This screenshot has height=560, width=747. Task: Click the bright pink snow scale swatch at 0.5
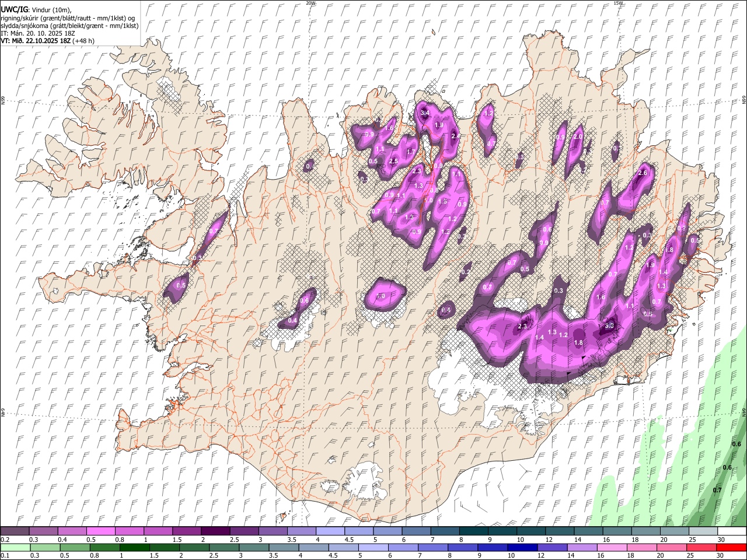click(x=100, y=531)
